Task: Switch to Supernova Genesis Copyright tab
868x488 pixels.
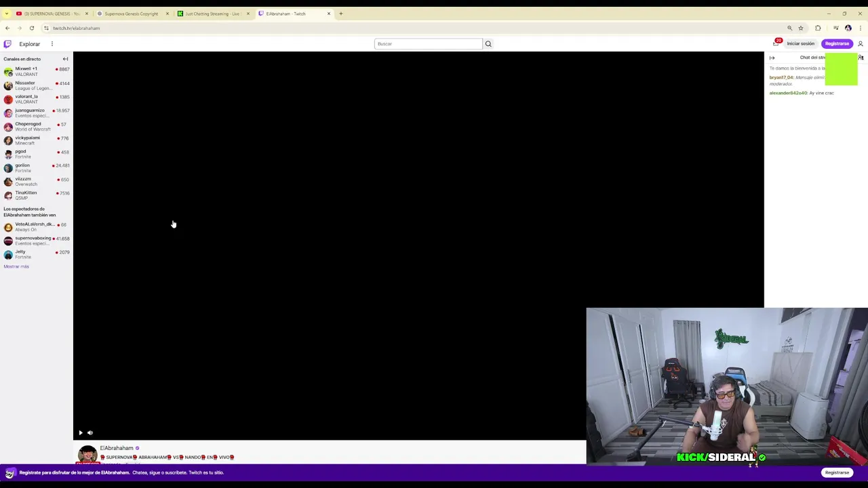Action: 131,14
